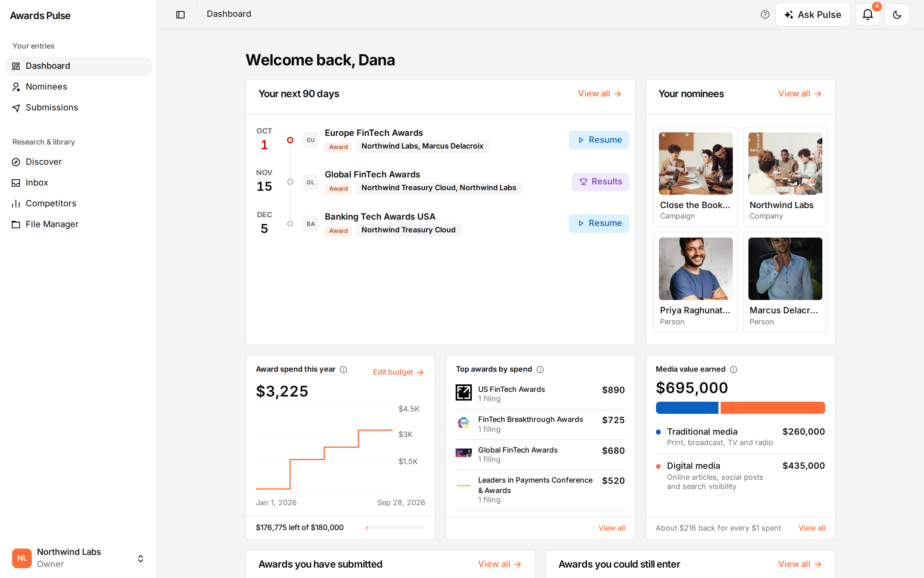The width and height of the screenshot is (924, 578).
Task: Open the Inbox sidebar item
Action: (78, 182)
